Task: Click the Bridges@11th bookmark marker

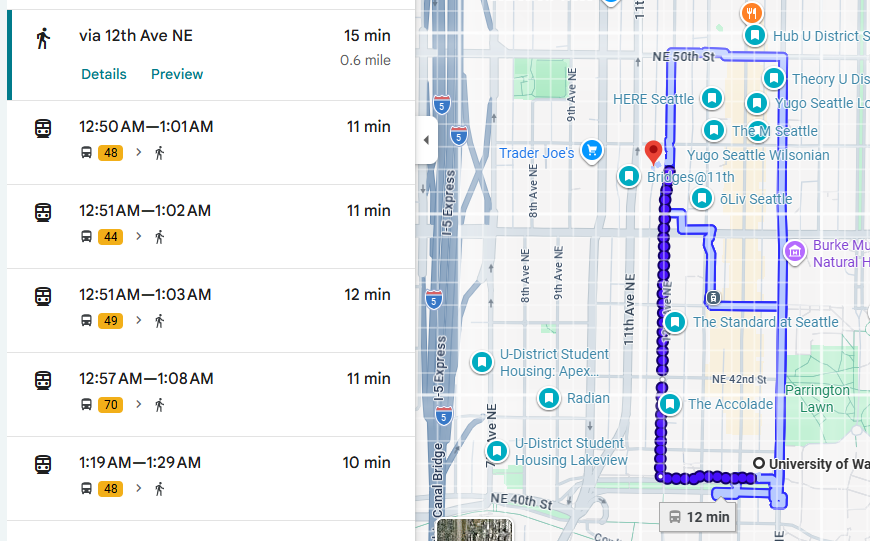Action: coord(629,176)
